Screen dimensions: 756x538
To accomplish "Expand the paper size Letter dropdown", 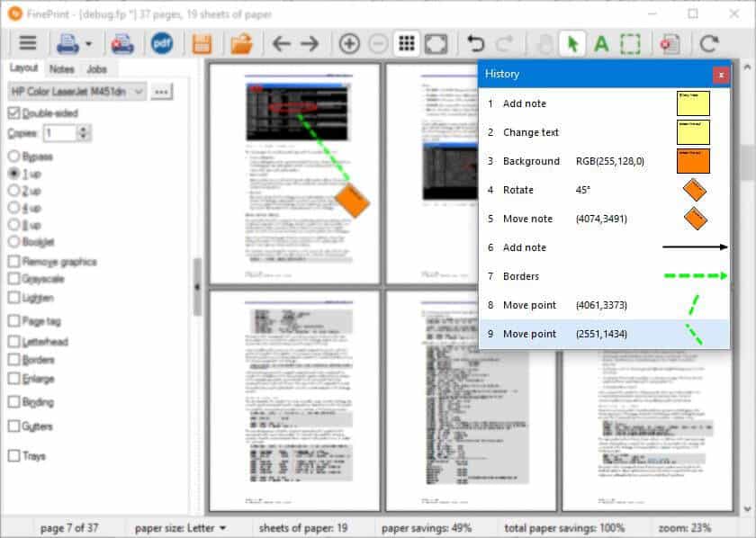I will click(x=180, y=527).
